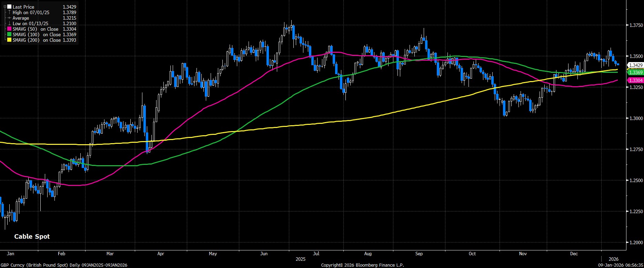Click the Average line icon in legend
644x268 pixels.
[x=9, y=18]
